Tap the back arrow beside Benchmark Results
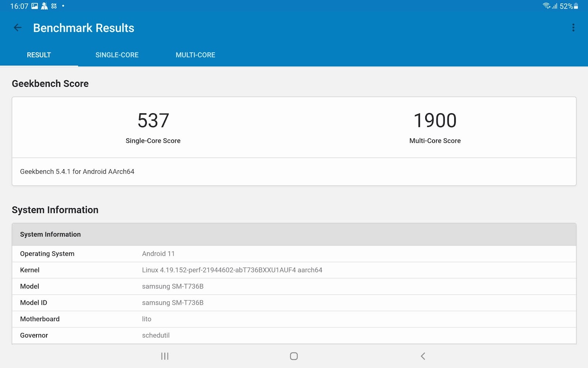The height and width of the screenshot is (368, 588). tap(18, 28)
